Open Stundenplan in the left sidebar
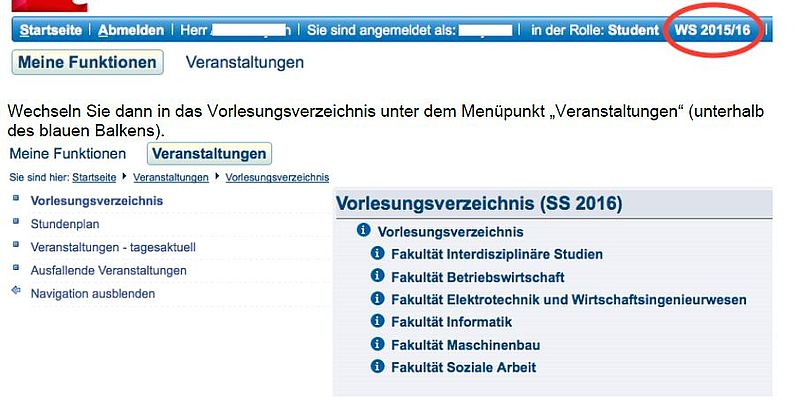The image size is (800, 408). pos(65,224)
